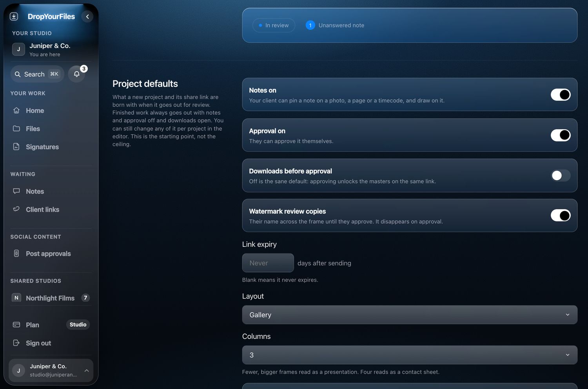Open the Search box with ⌘K
The width and height of the screenshot is (588, 389).
click(x=37, y=74)
